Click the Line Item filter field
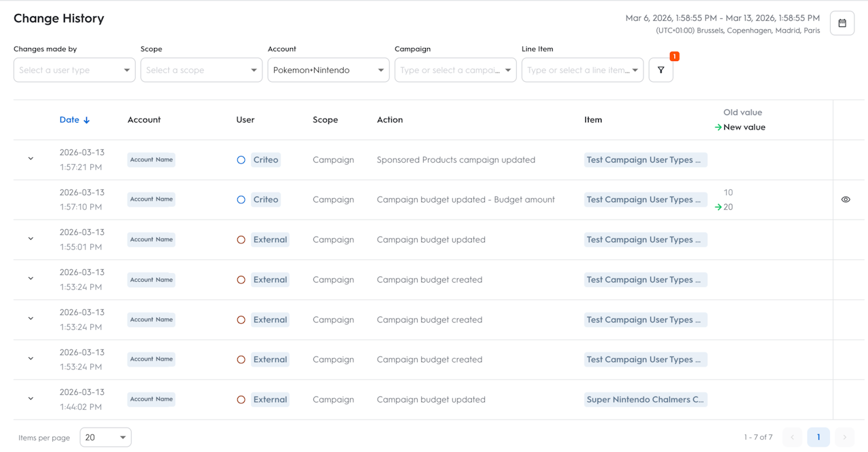868x452 pixels. tap(576, 70)
